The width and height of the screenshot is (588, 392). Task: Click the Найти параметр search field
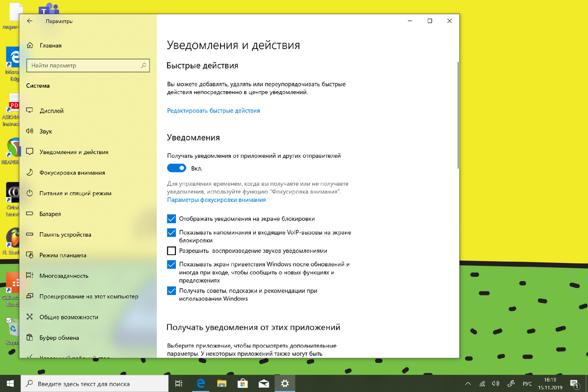(88, 65)
